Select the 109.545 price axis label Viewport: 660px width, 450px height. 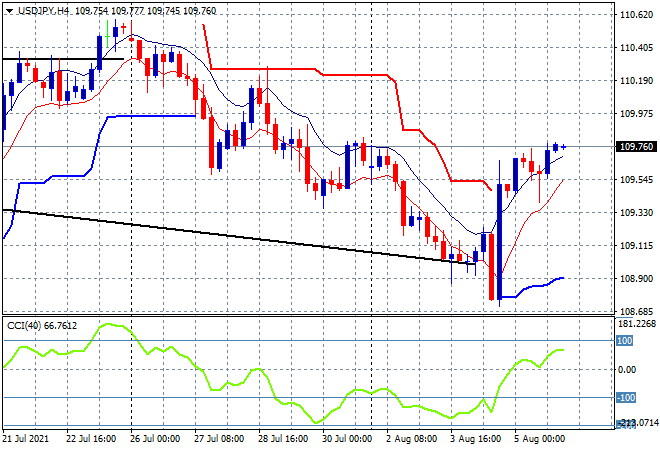[x=636, y=179]
